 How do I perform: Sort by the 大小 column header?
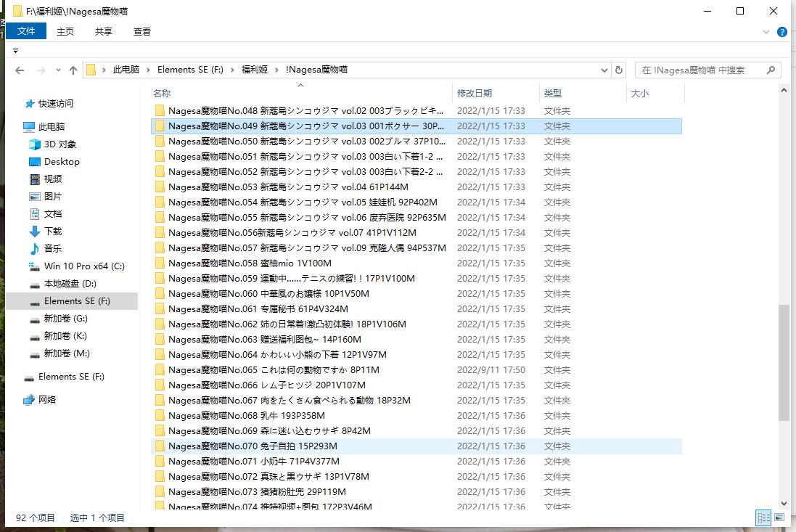pyautogui.click(x=655, y=94)
